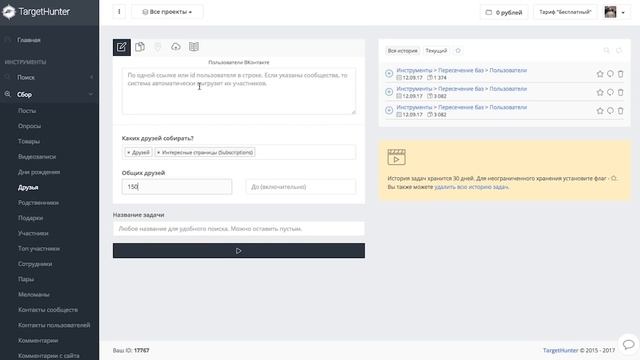Open Подарки in sidebar
The image size is (640, 360).
tap(31, 218)
